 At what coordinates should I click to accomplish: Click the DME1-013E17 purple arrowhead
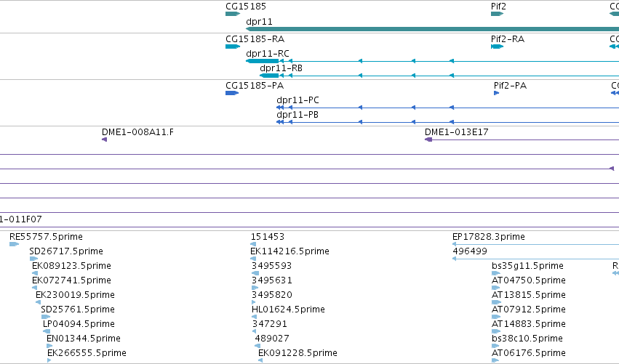[428, 139]
